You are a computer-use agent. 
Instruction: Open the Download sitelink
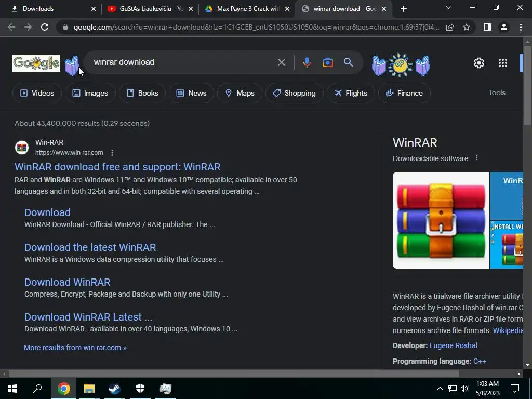[x=47, y=212]
